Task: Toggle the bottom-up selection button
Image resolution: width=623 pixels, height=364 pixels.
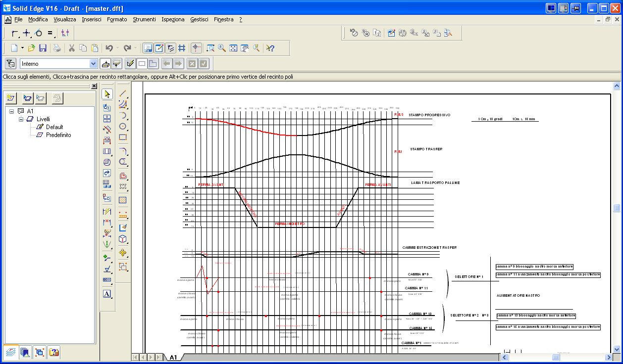Action: pos(105,63)
